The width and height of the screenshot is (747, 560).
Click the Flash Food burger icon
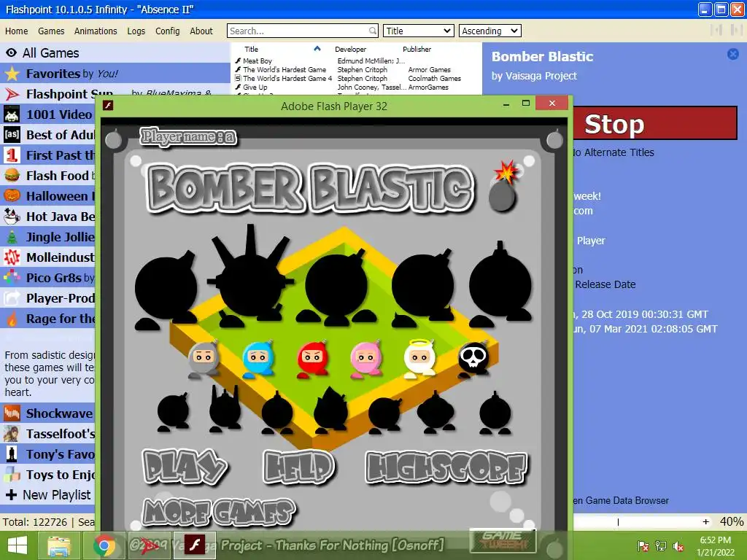12,176
